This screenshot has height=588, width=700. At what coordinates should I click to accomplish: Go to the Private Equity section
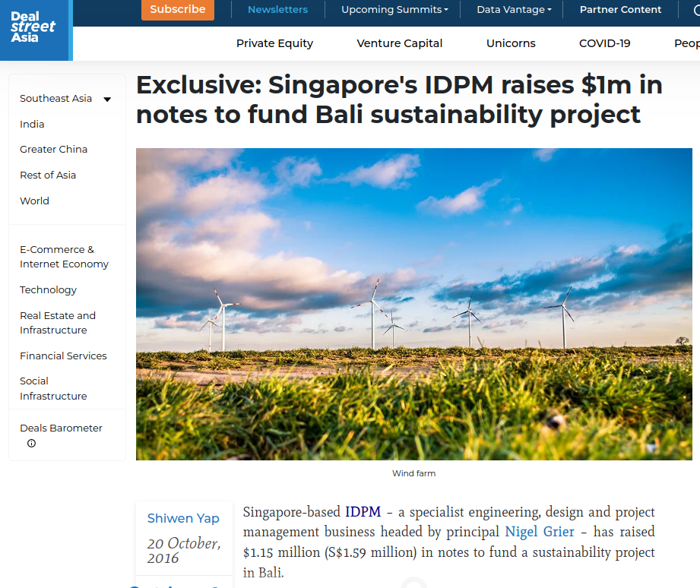[x=274, y=43]
